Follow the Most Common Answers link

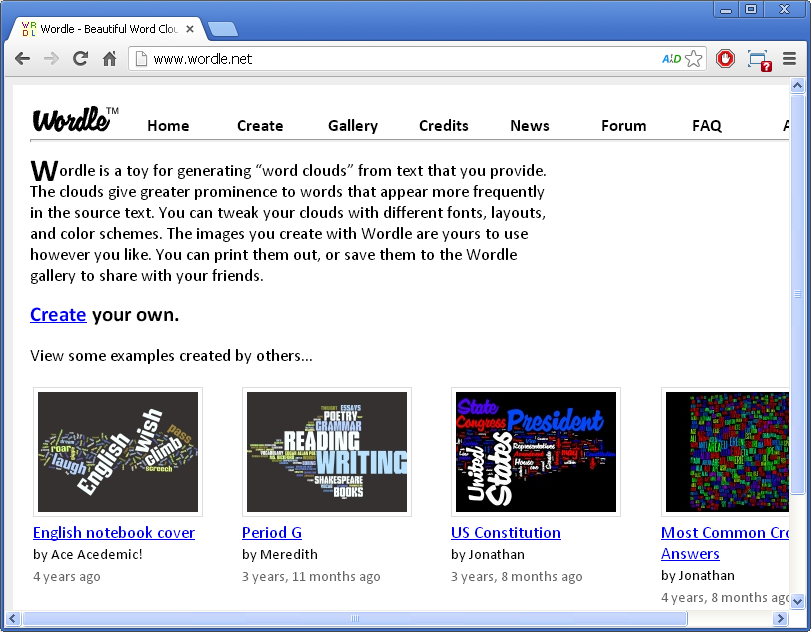coord(725,543)
